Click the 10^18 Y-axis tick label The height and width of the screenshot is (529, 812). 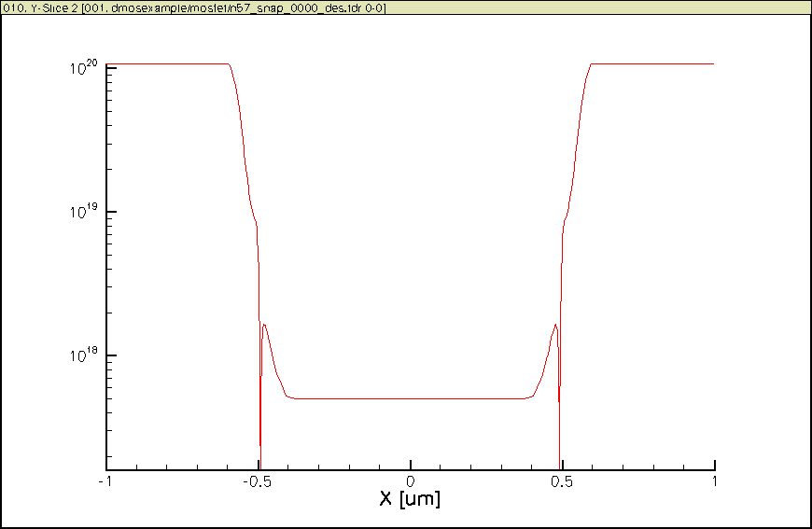(83, 355)
